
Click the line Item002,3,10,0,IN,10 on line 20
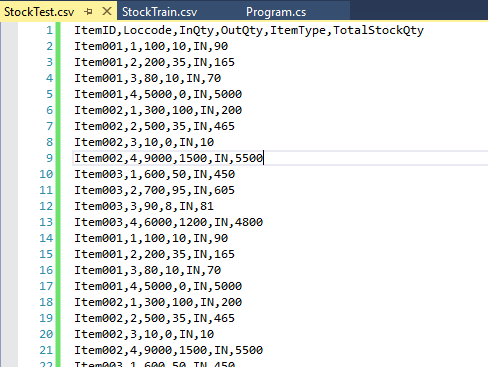[x=144, y=334]
